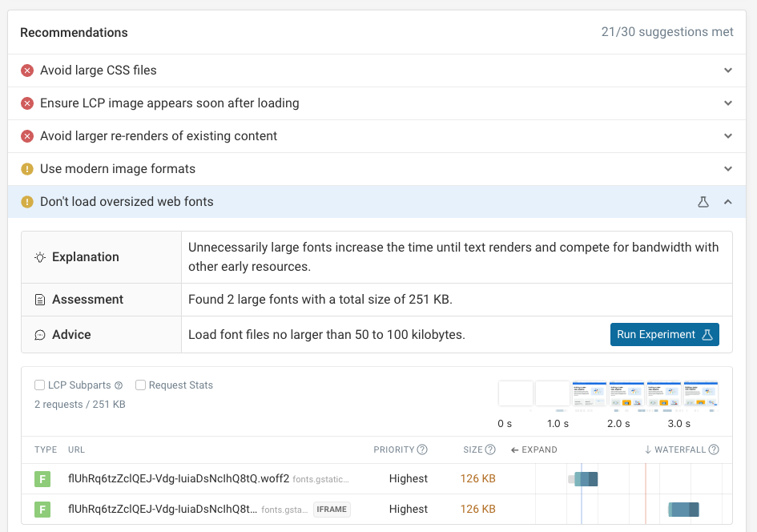Collapse the Don't load oversized web fonts section

click(x=728, y=202)
